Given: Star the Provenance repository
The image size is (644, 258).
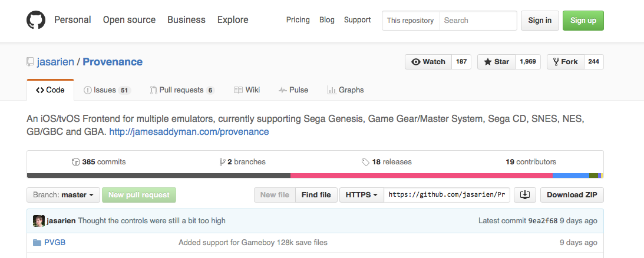Looking at the screenshot, I should tap(496, 62).
